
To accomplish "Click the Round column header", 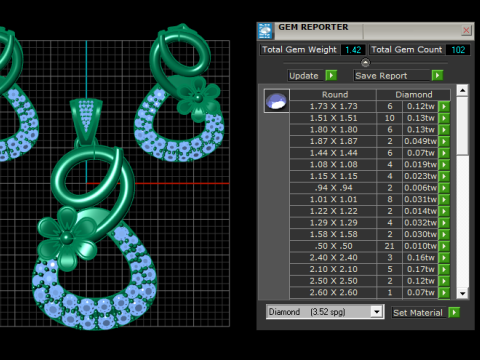I will click(x=333, y=95).
